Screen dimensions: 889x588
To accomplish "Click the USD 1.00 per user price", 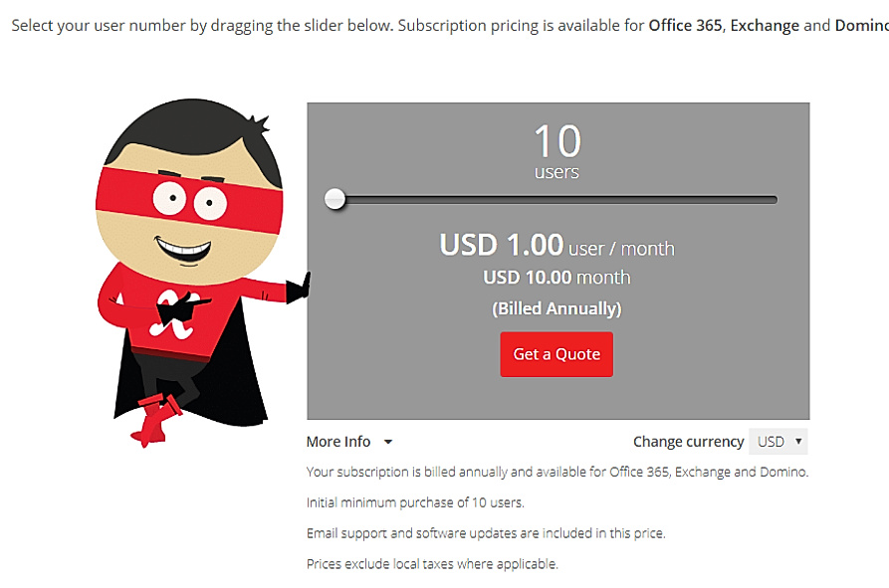I will click(x=503, y=245).
